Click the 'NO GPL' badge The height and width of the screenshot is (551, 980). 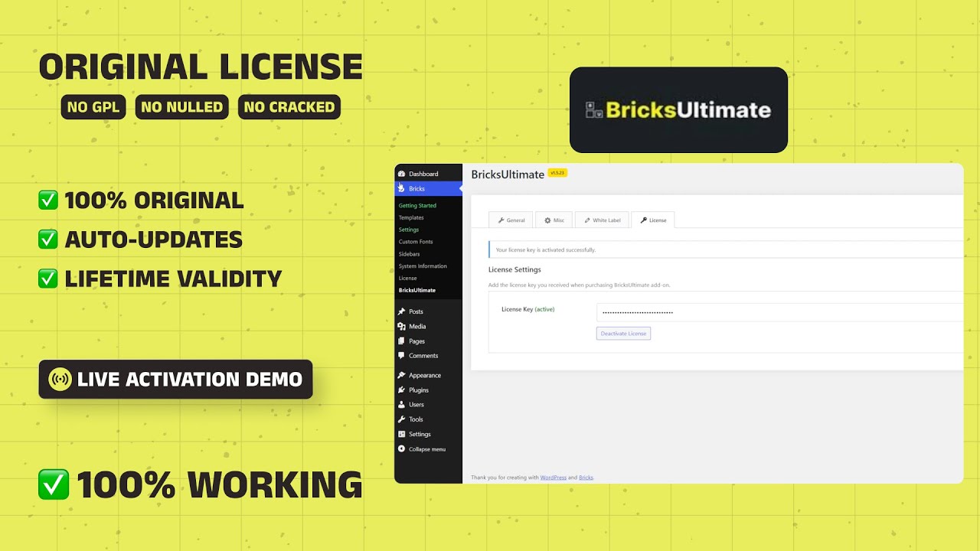tap(93, 107)
